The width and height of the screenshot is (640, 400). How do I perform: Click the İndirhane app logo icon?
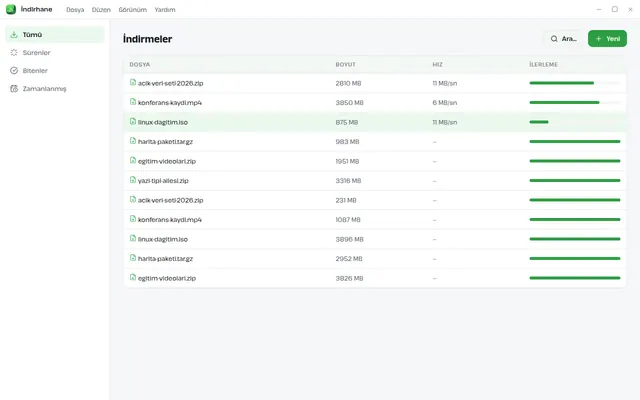coord(11,9)
